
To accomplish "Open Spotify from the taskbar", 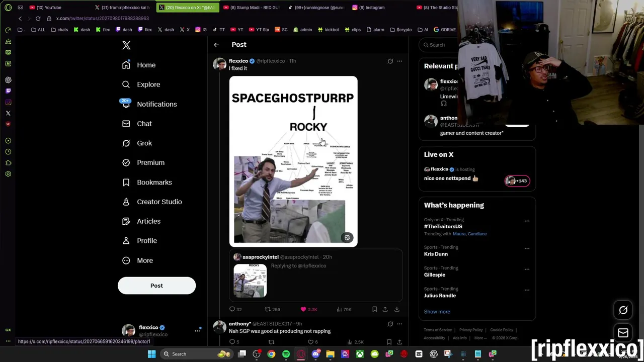I will [286, 354].
